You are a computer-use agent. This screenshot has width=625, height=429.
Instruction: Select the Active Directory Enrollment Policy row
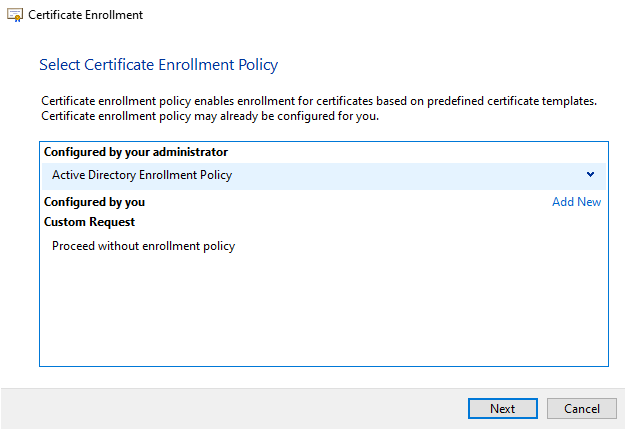coord(324,176)
